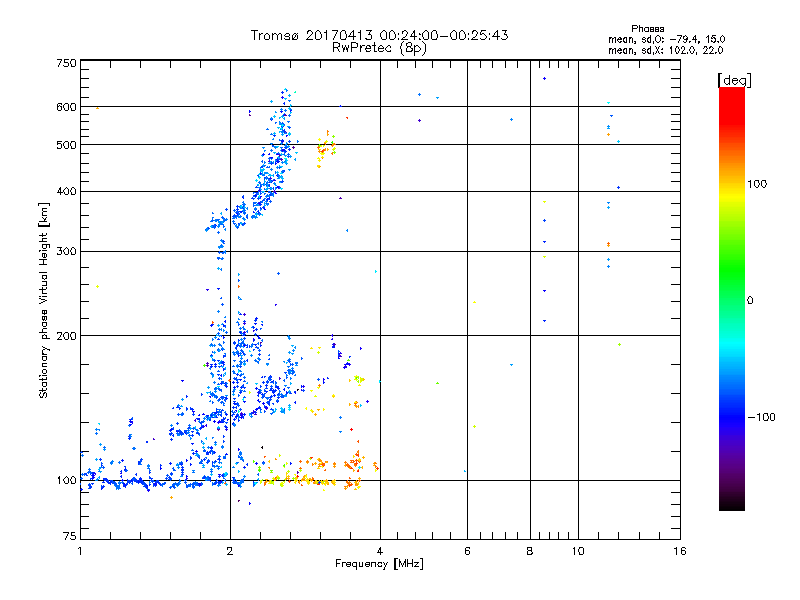Select the 'mean, sd,X: 102.0, 22.0' line

point(665,50)
